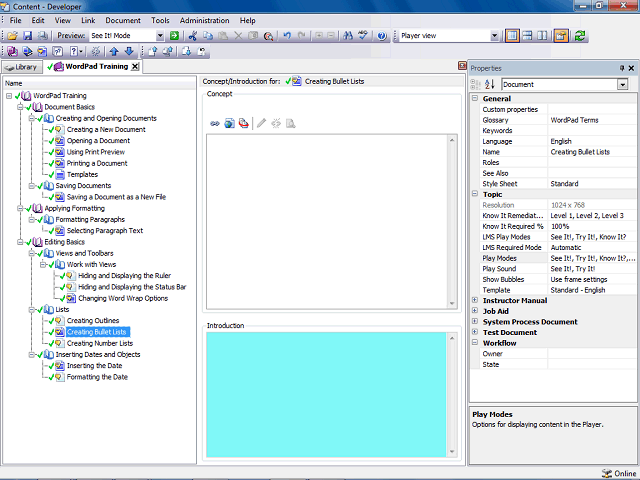Click the alphabetical sort icon in Properties
This screenshot has height=480, width=640.
tap(490, 84)
